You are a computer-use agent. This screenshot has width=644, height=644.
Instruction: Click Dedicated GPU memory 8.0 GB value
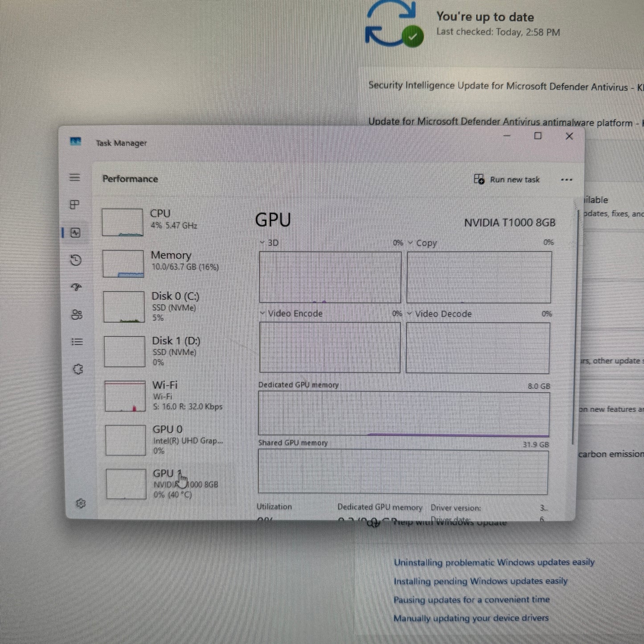[x=539, y=386]
